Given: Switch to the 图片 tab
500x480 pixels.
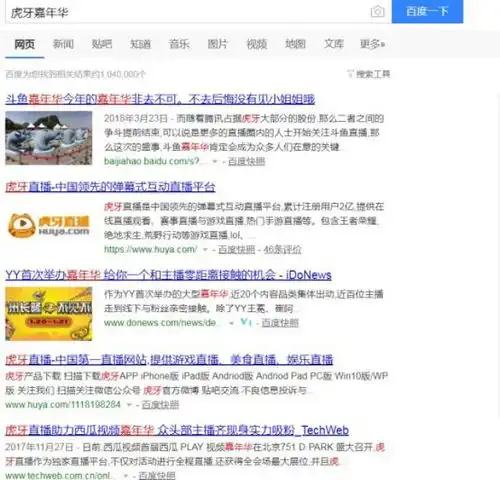Looking at the screenshot, I should pyautogui.click(x=218, y=44).
